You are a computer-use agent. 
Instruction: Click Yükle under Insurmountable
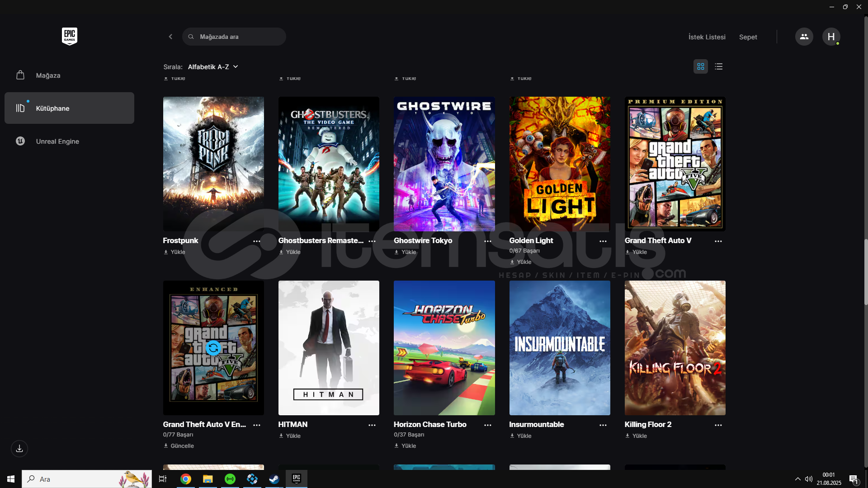pyautogui.click(x=521, y=436)
